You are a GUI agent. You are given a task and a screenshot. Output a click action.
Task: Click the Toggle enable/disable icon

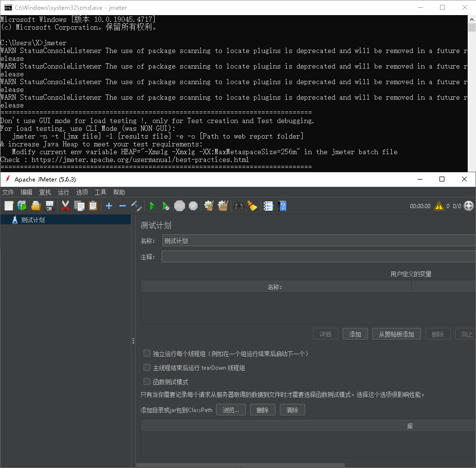[136, 206]
